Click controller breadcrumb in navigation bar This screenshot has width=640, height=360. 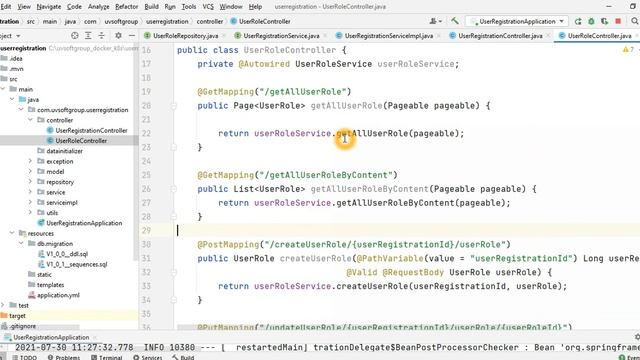tap(210, 21)
